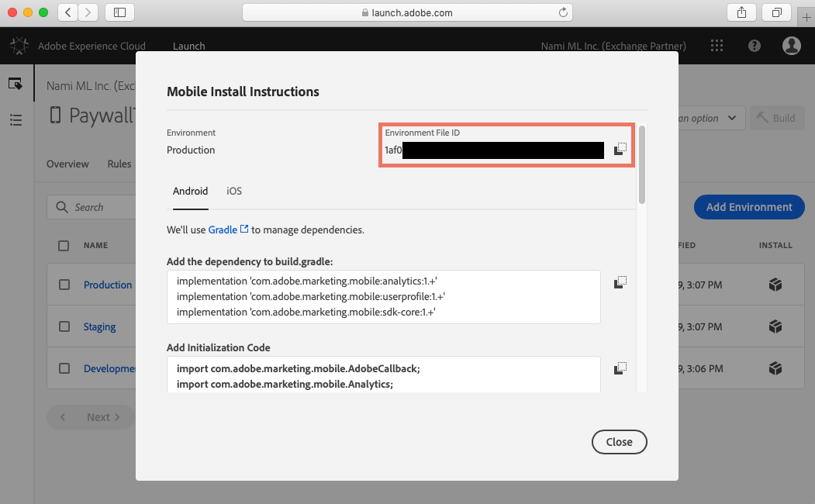Click the Adobe Experience Cloud logo

[x=19, y=46]
